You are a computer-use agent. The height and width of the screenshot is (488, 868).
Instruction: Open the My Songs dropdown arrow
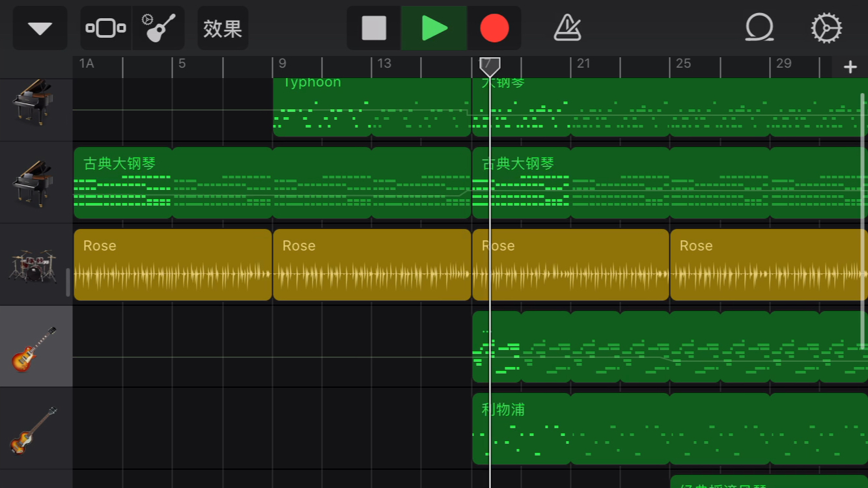pyautogui.click(x=40, y=29)
